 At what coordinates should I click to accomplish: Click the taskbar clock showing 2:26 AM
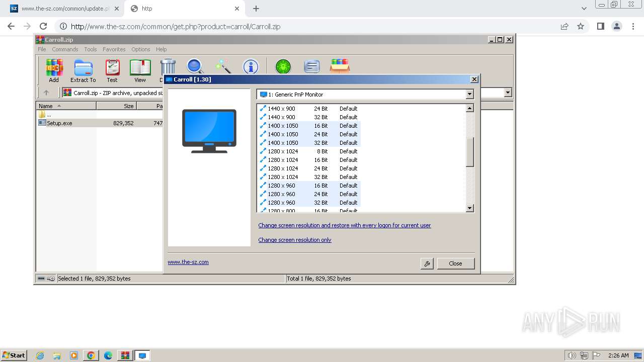pyautogui.click(x=618, y=355)
